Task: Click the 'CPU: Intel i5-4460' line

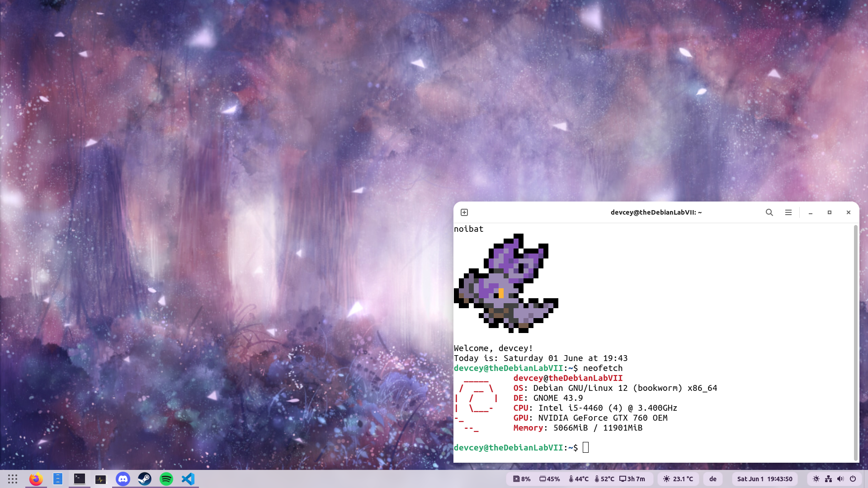Action: [595, 408]
